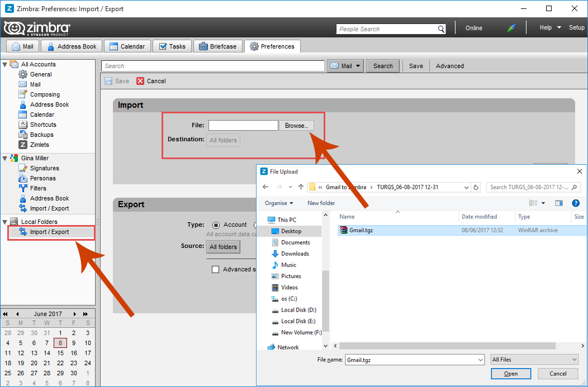588x387 pixels.
Task: Enable the Advanced settings checkbox
Action: tap(216, 269)
